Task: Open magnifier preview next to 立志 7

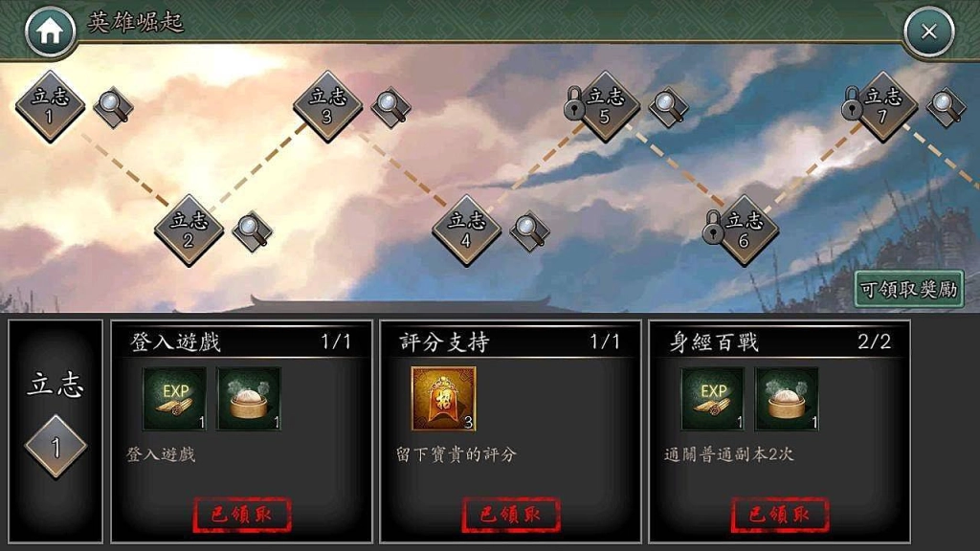Action: click(946, 107)
